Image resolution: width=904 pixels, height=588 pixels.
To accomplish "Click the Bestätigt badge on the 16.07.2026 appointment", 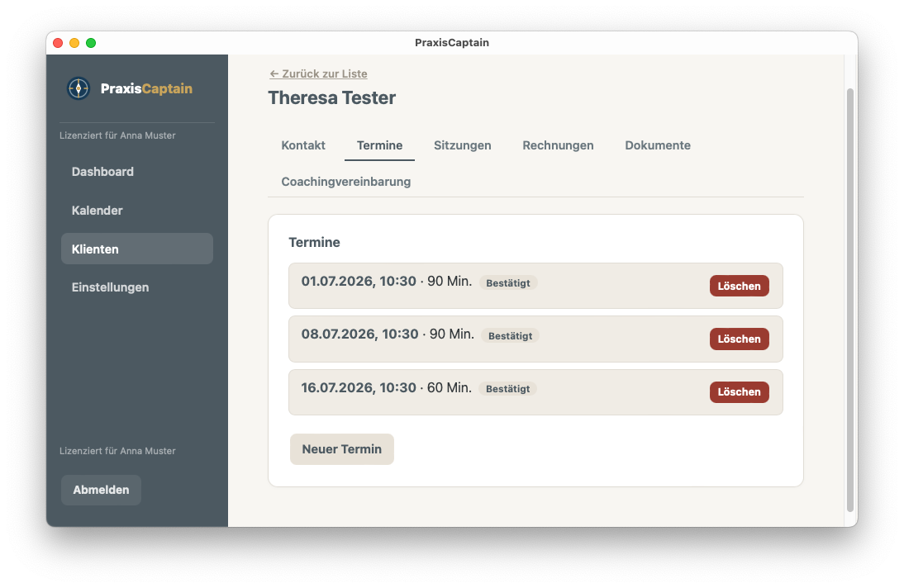I will 508,389.
